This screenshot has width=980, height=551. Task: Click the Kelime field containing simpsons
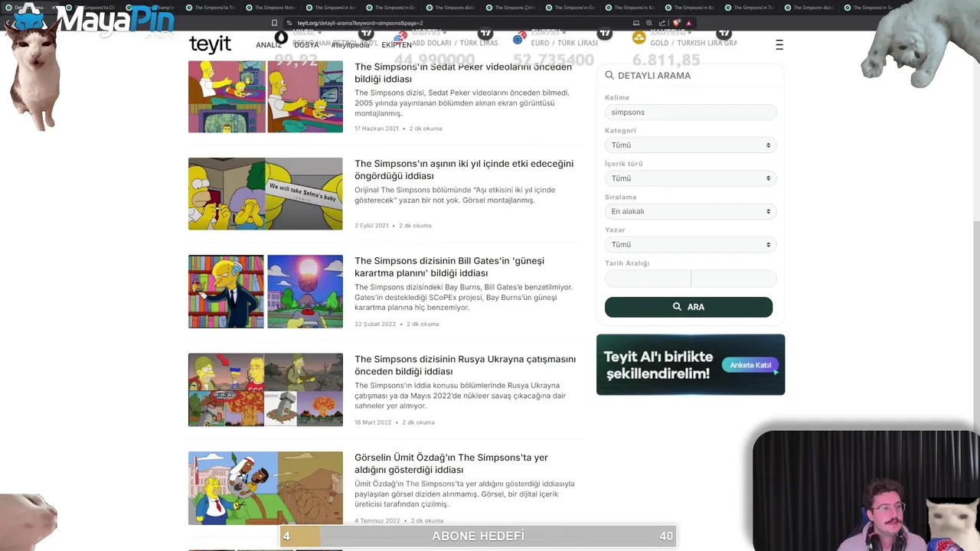(x=690, y=112)
